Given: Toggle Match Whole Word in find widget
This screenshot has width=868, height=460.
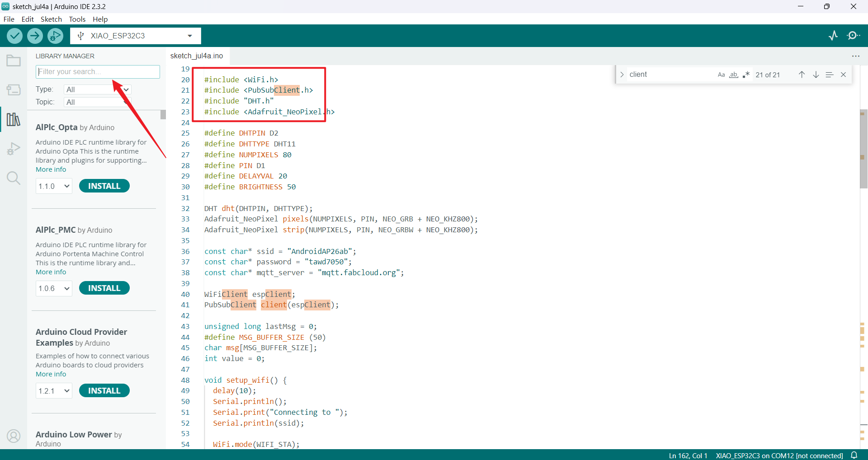Looking at the screenshot, I should point(734,75).
